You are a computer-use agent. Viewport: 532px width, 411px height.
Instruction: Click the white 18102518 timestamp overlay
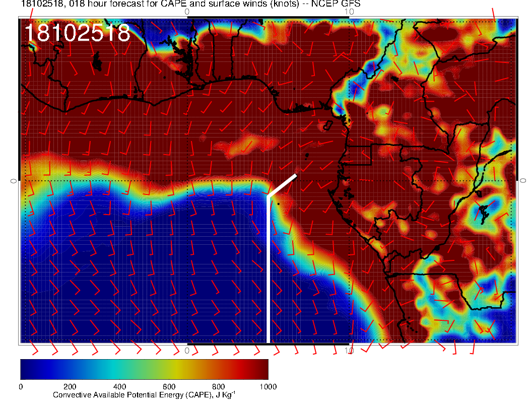[x=77, y=33]
